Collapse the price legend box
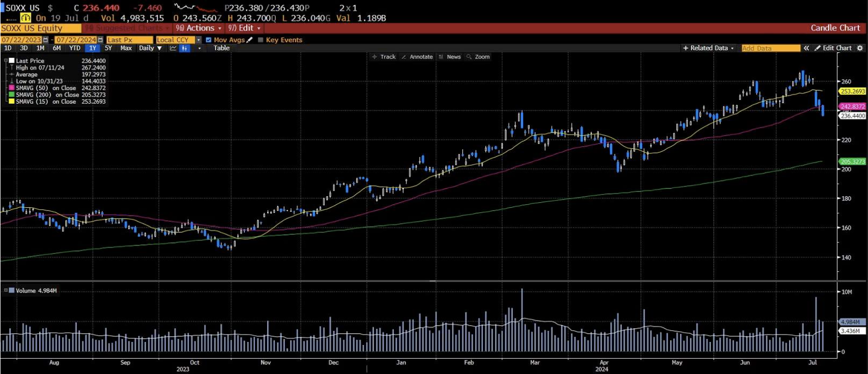 (x=6, y=60)
